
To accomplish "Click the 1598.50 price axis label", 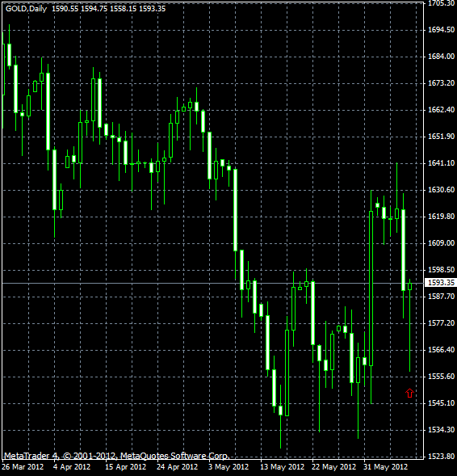I will pos(441,270).
